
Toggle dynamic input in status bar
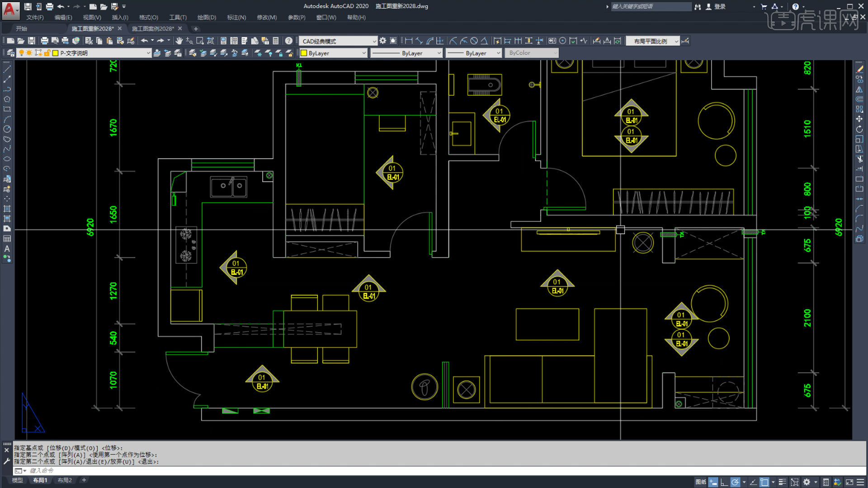tap(713, 482)
